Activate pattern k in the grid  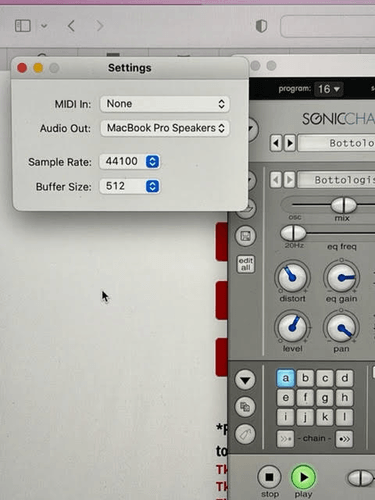tap(325, 417)
